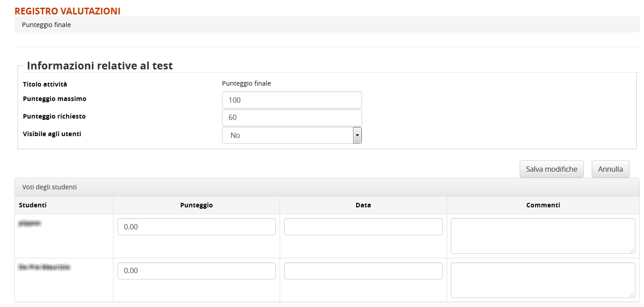Click the Studenti column header
This screenshot has height=307, width=644.
32,205
